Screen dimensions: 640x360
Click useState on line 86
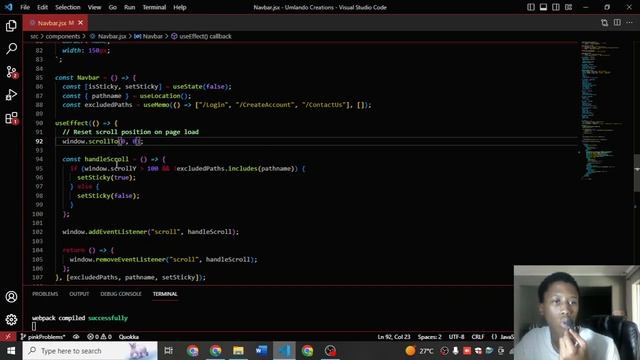coord(187,87)
